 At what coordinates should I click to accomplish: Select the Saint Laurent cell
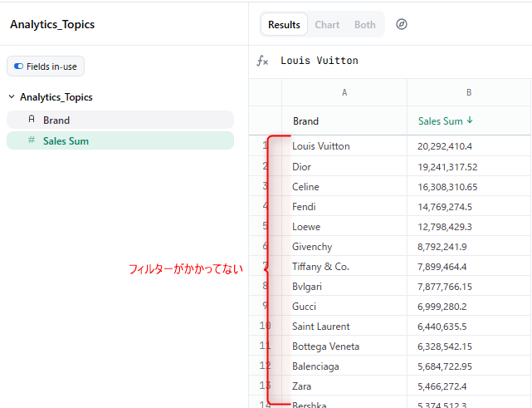tap(344, 326)
